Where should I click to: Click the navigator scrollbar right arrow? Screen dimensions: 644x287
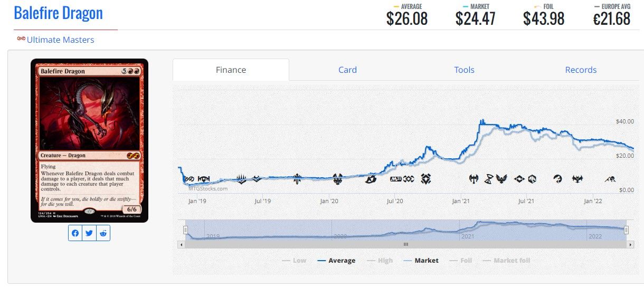(629, 244)
